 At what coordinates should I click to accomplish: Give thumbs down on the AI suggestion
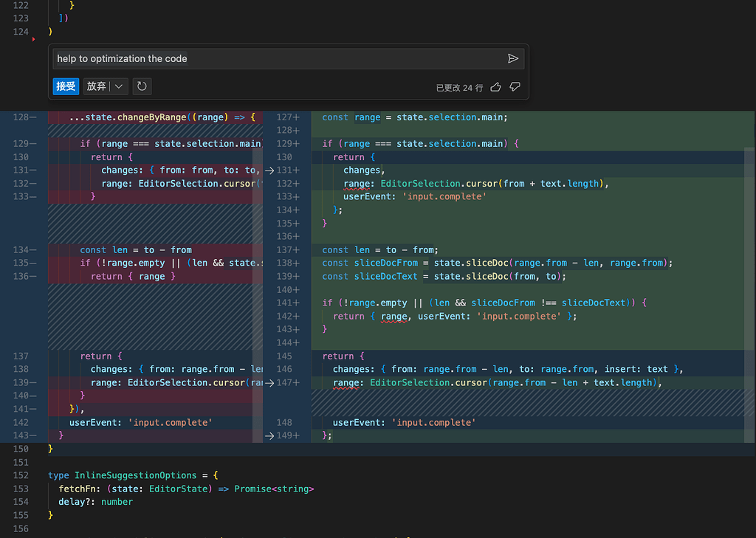tap(515, 86)
